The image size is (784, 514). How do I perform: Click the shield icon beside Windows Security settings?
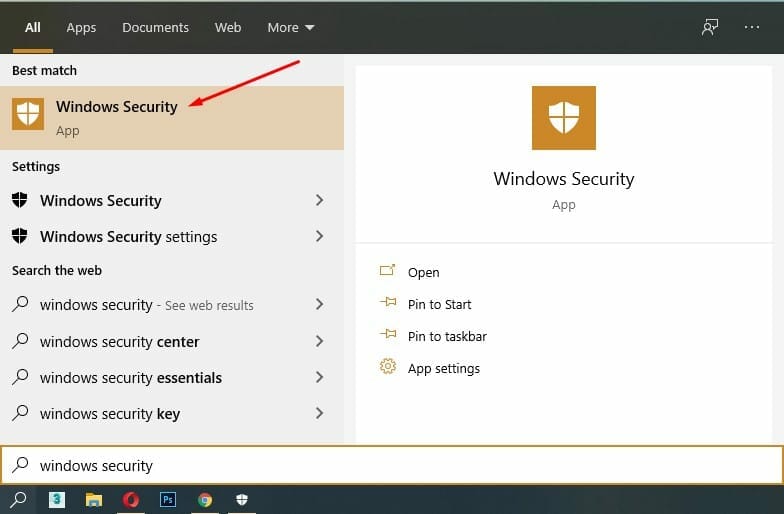[20, 236]
